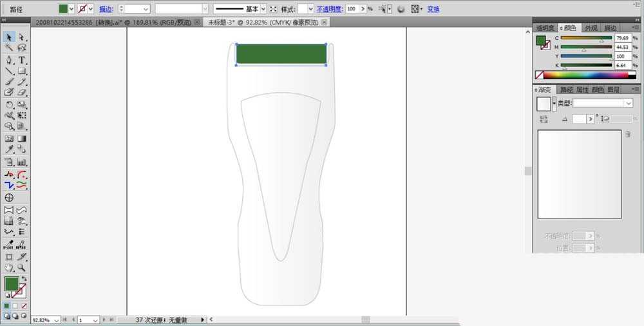Select the Zoom magnifier tool
This screenshot has height=326, width=644.
(22, 267)
